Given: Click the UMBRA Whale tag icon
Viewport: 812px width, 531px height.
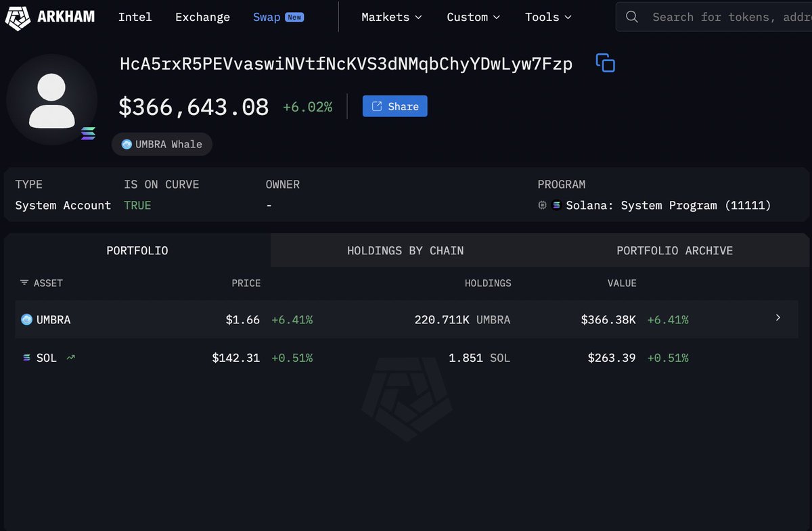Looking at the screenshot, I should (127, 144).
